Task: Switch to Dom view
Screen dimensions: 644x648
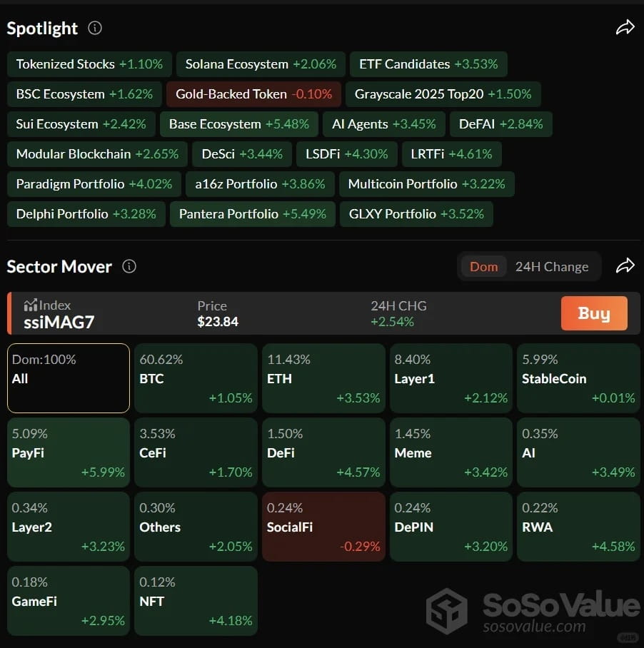Action: pos(483,267)
